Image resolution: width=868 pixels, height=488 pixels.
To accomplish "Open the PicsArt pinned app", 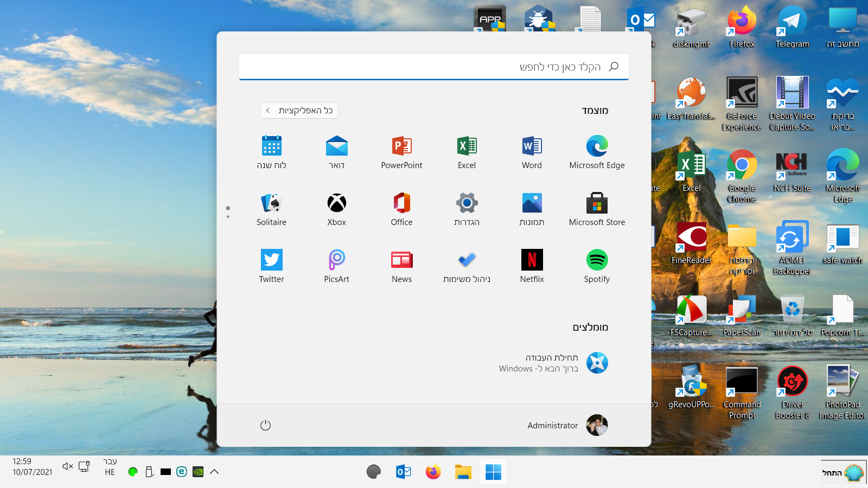I will pos(336,260).
